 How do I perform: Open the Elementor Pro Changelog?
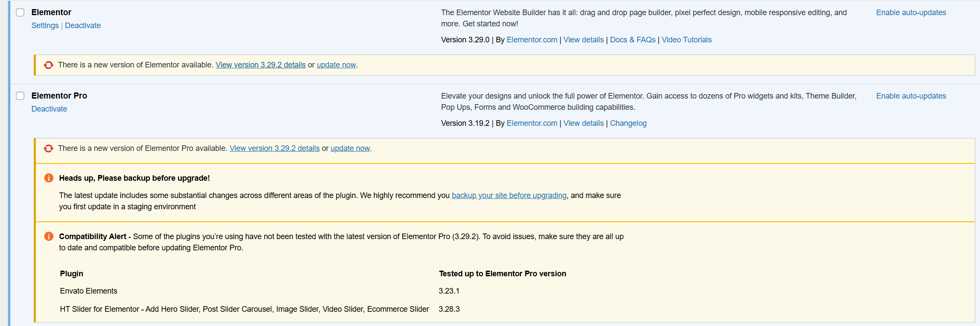click(628, 123)
